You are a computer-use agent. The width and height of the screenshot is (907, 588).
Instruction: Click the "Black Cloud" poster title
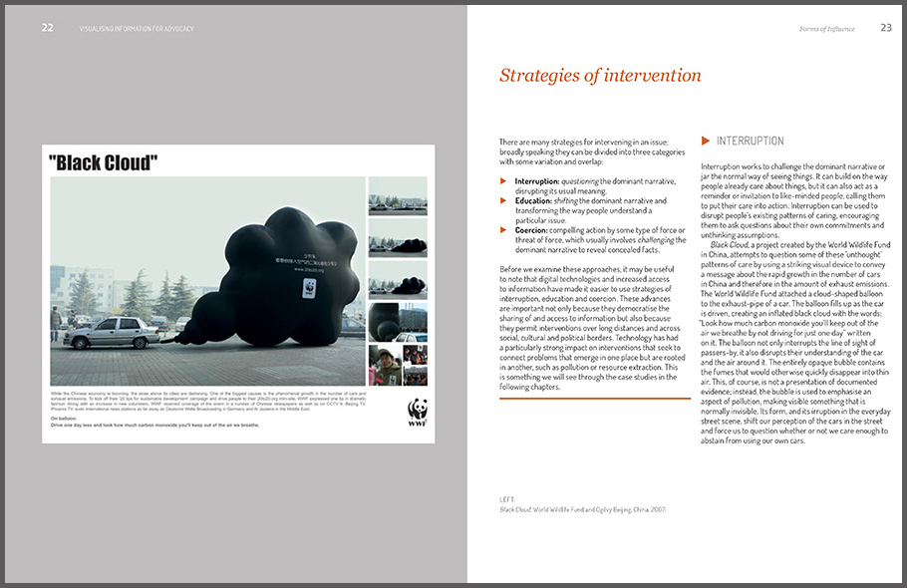point(103,163)
